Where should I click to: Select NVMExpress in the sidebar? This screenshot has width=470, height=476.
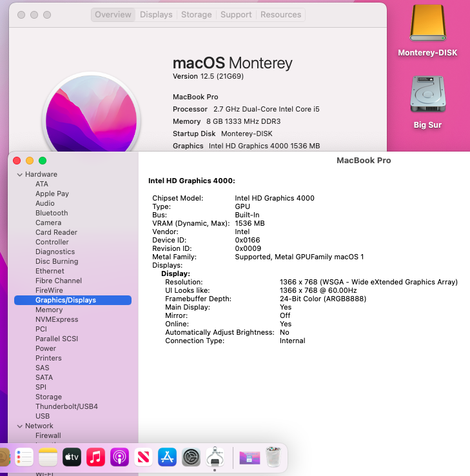(x=57, y=320)
